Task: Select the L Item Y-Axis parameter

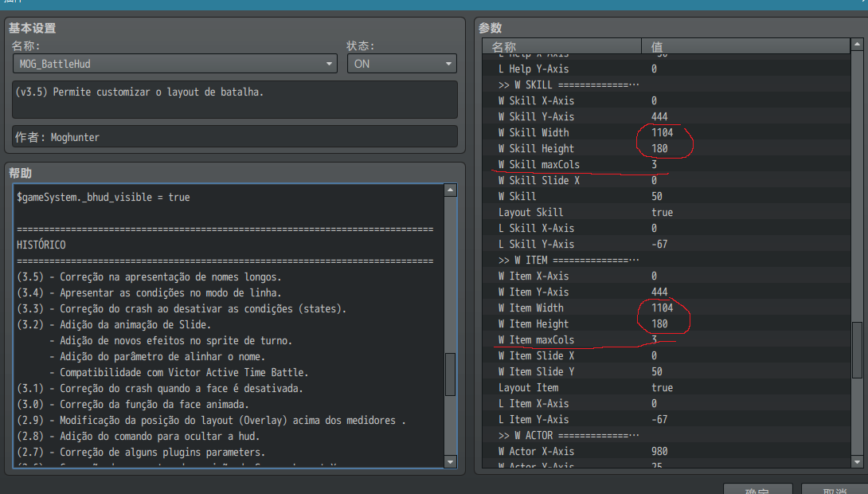Action: tap(667, 420)
